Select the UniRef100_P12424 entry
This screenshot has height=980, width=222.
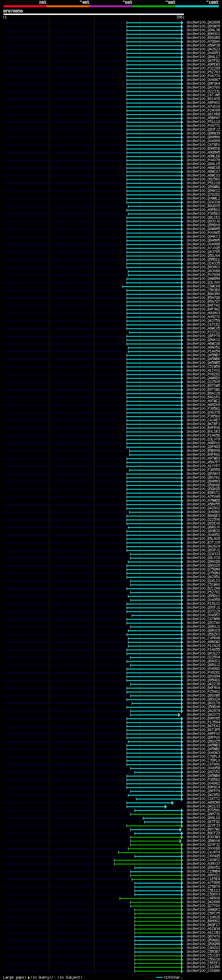203,646
